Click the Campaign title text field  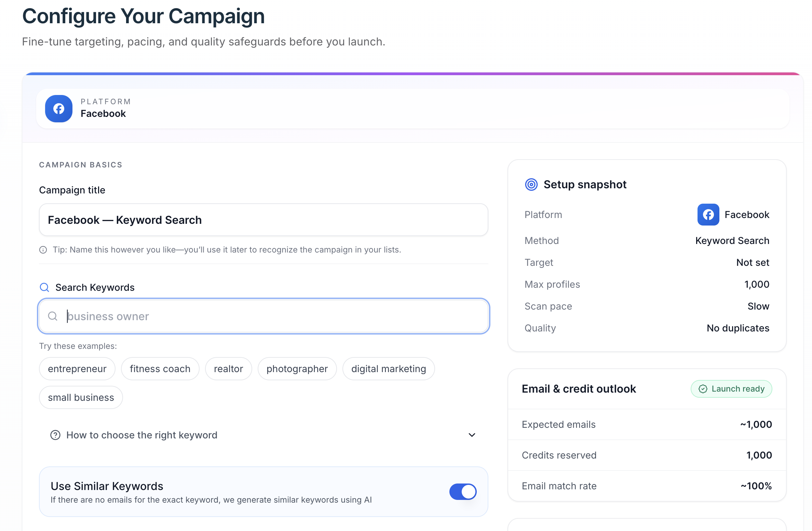[263, 220]
